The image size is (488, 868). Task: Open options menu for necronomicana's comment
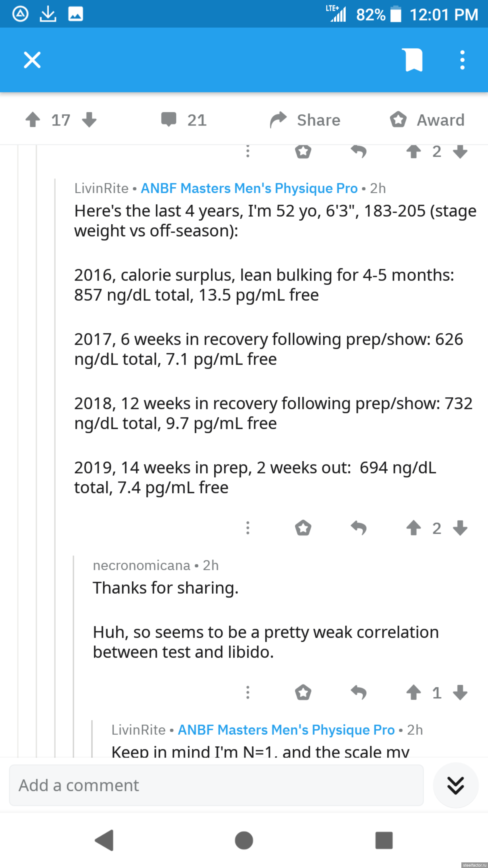pos(248,692)
